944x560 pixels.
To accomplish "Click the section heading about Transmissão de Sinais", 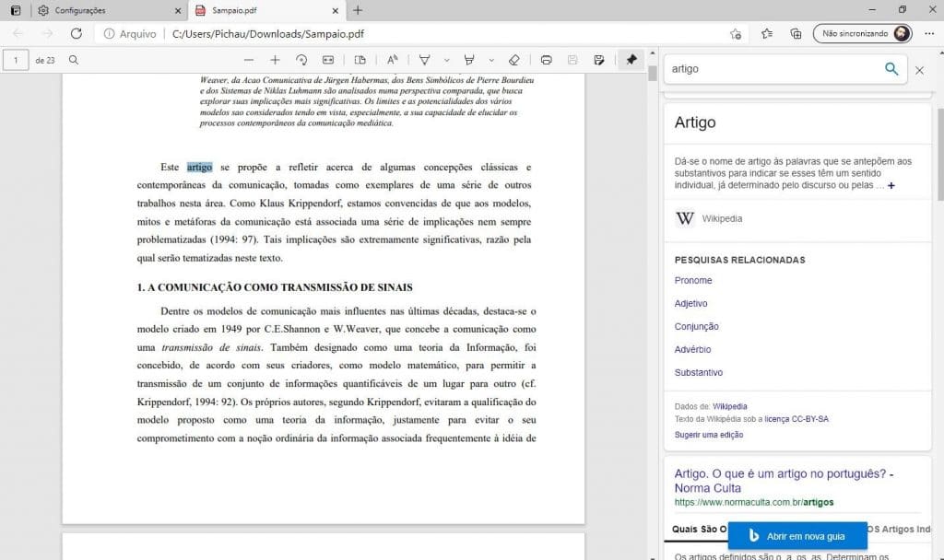I will click(x=275, y=287).
